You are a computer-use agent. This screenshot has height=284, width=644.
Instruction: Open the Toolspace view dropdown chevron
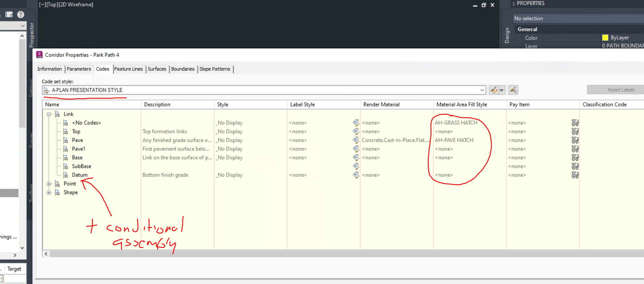22,25
